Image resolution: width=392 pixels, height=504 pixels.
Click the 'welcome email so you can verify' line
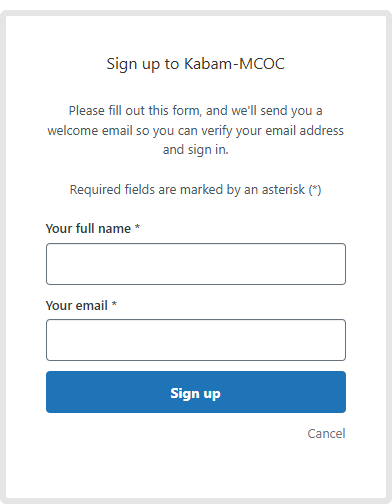click(x=196, y=130)
